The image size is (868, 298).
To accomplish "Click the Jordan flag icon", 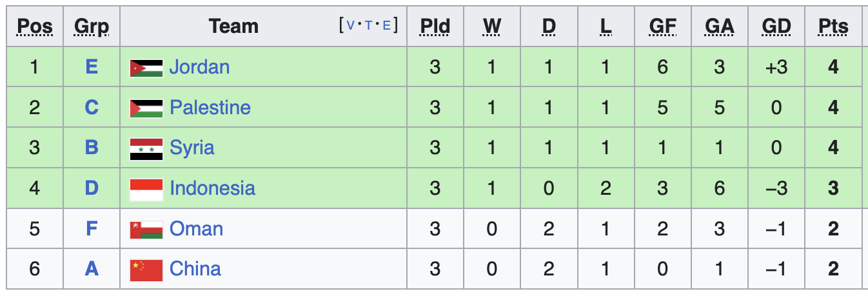I will pyautogui.click(x=146, y=68).
